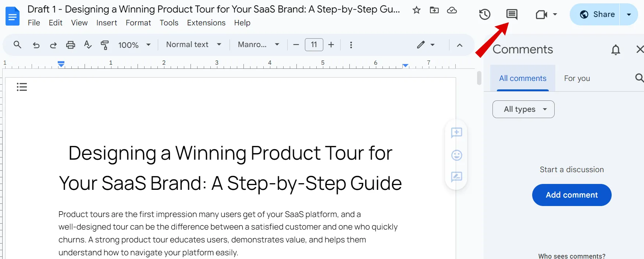Click the paragraph starting Product tours are

pyautogui.click(x=228, y=233)
